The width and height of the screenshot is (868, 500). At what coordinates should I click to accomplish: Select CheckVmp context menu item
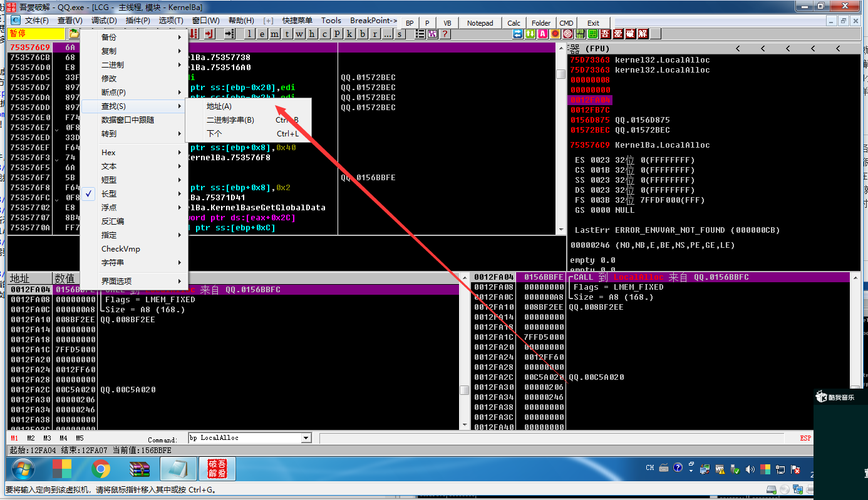point(134,248)
